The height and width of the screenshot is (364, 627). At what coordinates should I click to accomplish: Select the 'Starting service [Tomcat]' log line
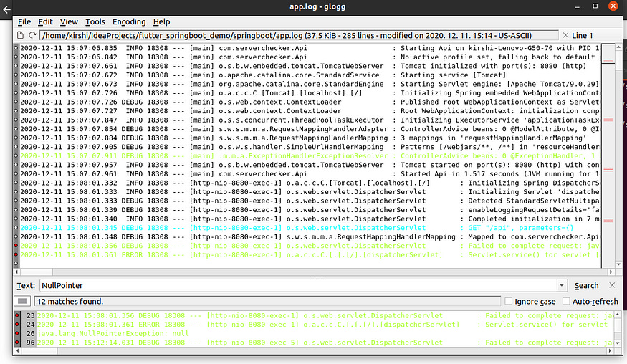pos(310,75)
